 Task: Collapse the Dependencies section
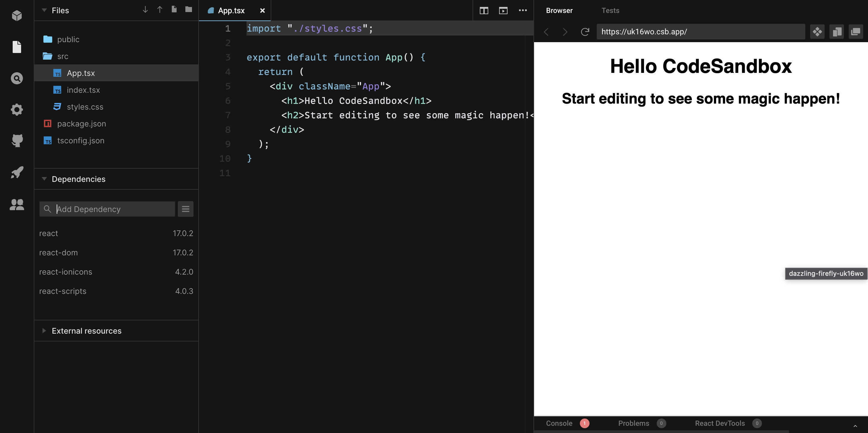pyautogui.click(x=44, y=179)
